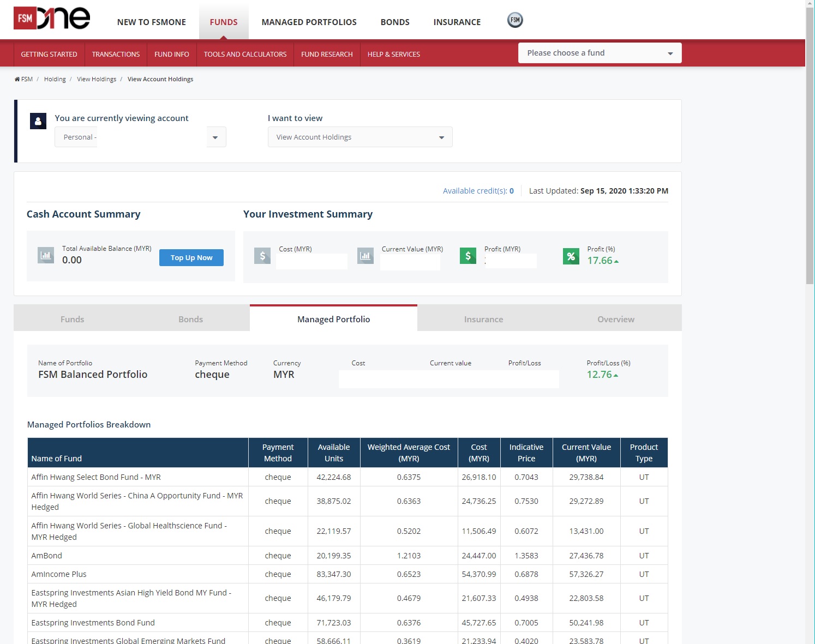
Task: Open the Please choose a fund dropdown
Action: click(x=600, y=53)
